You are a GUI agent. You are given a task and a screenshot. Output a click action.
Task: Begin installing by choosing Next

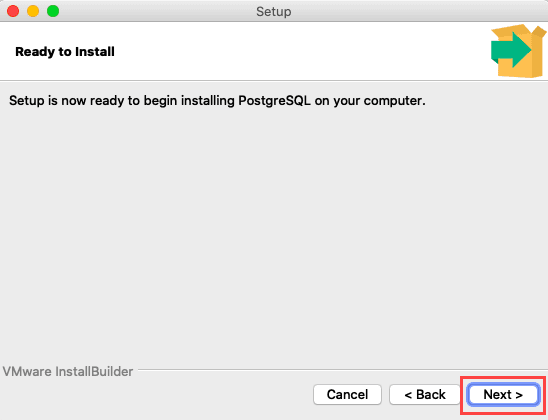pos(503,394)
